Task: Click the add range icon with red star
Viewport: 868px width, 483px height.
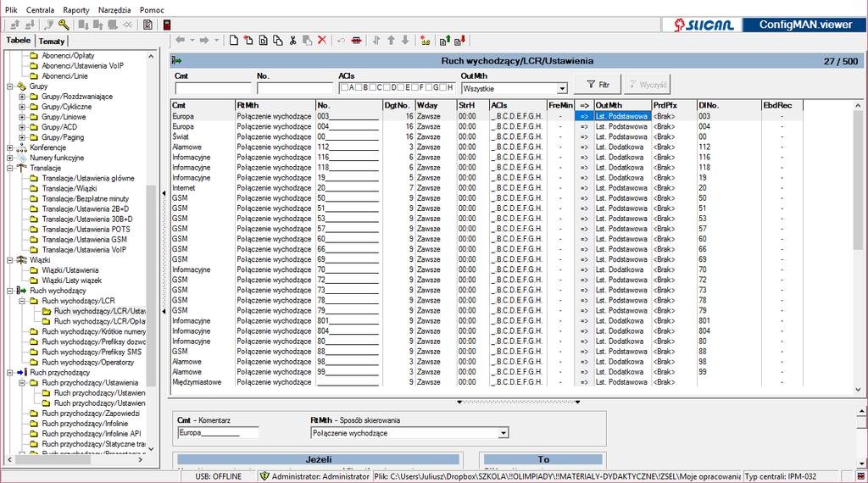Action: (426, 41)
